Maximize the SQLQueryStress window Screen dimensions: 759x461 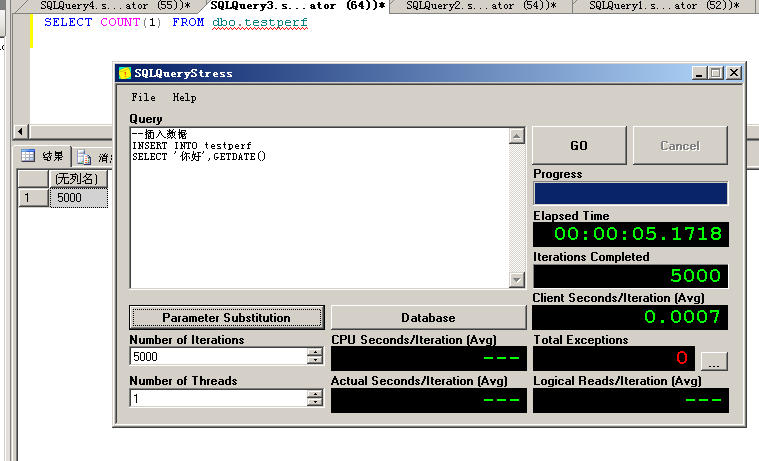(x=716, y=73)
